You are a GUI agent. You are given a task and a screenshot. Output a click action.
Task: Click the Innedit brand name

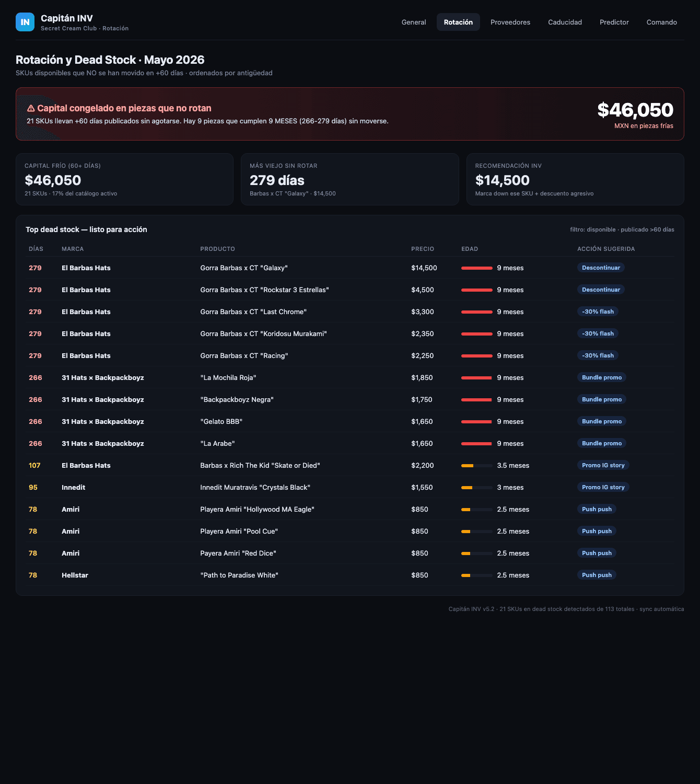coord(73,487)
